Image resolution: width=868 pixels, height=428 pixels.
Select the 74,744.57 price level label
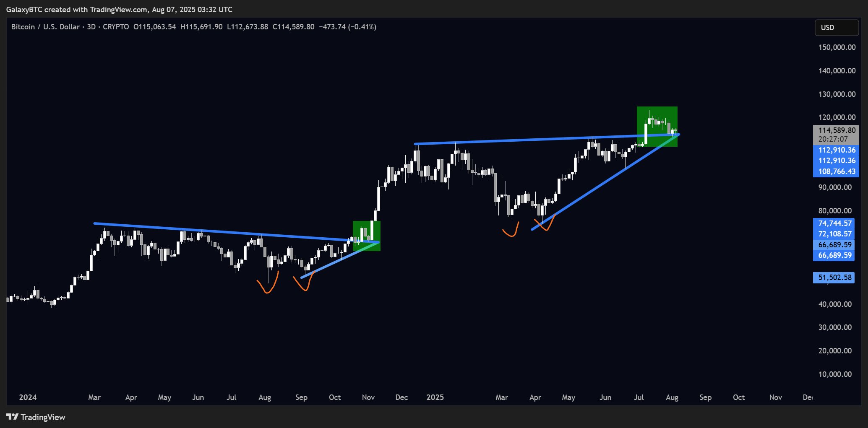point(835,223)
